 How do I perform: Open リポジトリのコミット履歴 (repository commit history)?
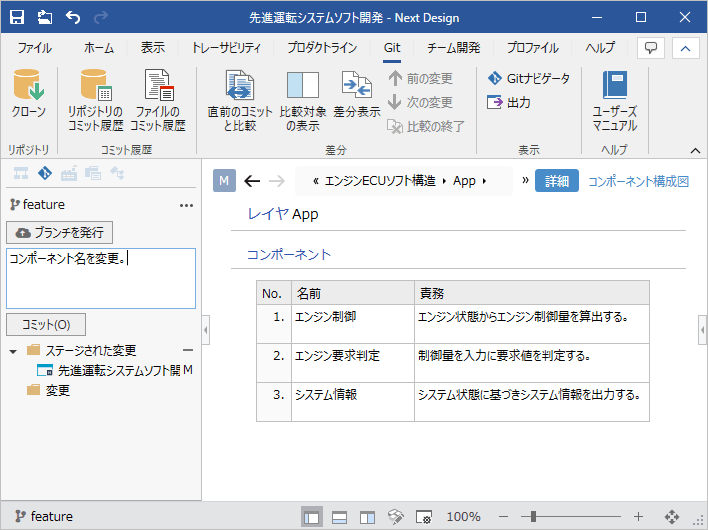click(x=95, y=101)
